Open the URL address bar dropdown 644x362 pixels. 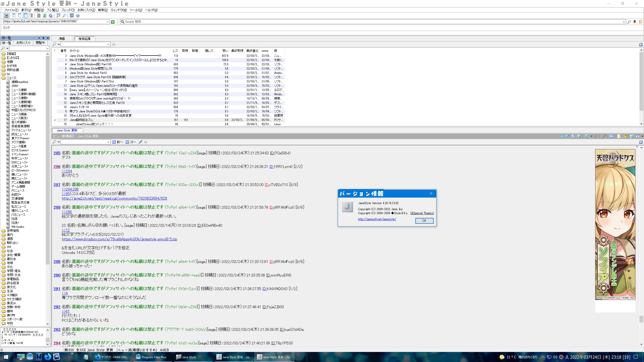[x=108, y=22]
